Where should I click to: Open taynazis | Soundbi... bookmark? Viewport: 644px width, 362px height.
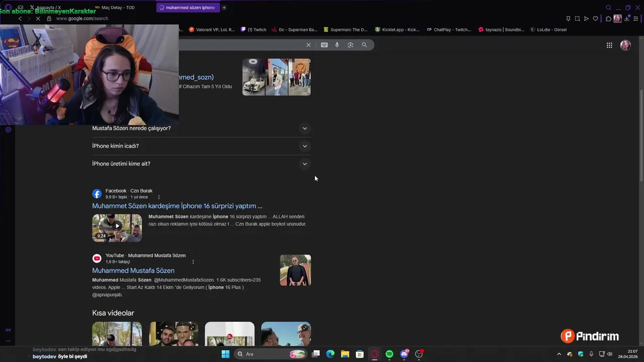point(501,30)
